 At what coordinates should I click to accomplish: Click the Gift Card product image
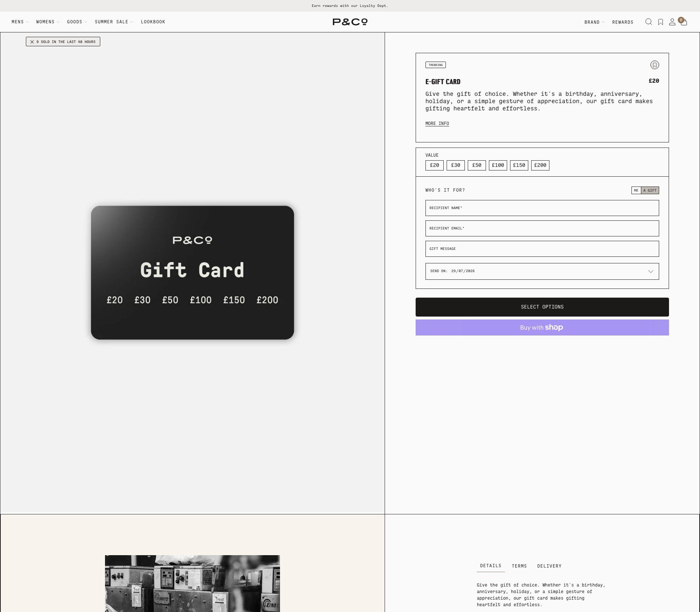click(x=192, y=272)
